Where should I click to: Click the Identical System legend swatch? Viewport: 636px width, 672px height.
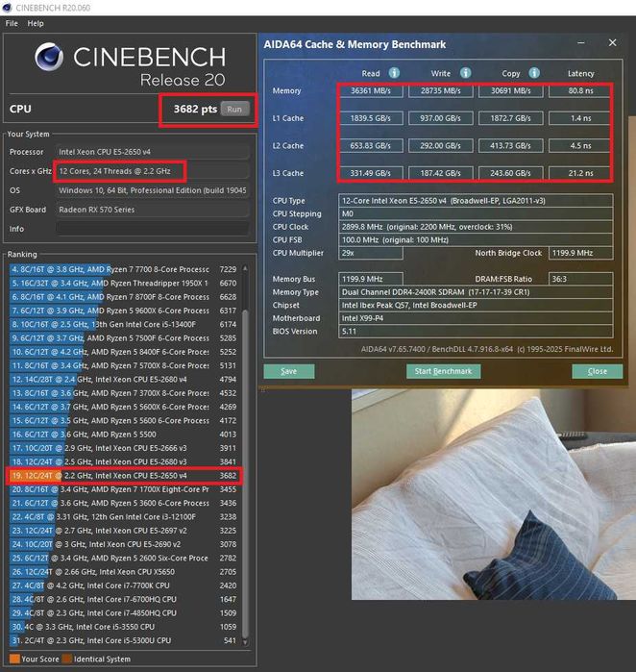[67, 659]
